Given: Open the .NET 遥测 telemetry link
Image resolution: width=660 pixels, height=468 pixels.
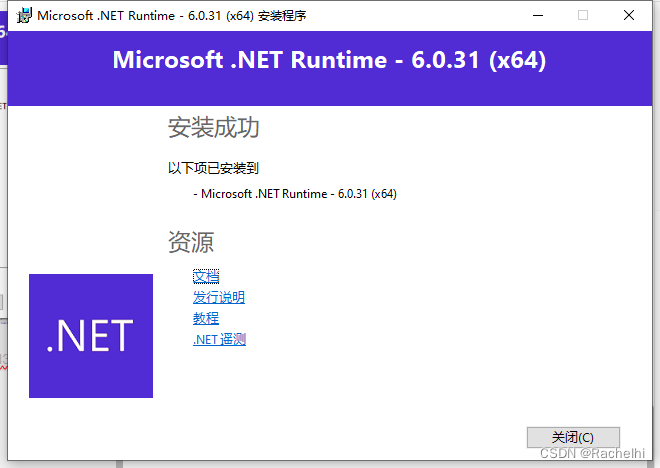Looking at the screenshot, I should coord(219,339).
